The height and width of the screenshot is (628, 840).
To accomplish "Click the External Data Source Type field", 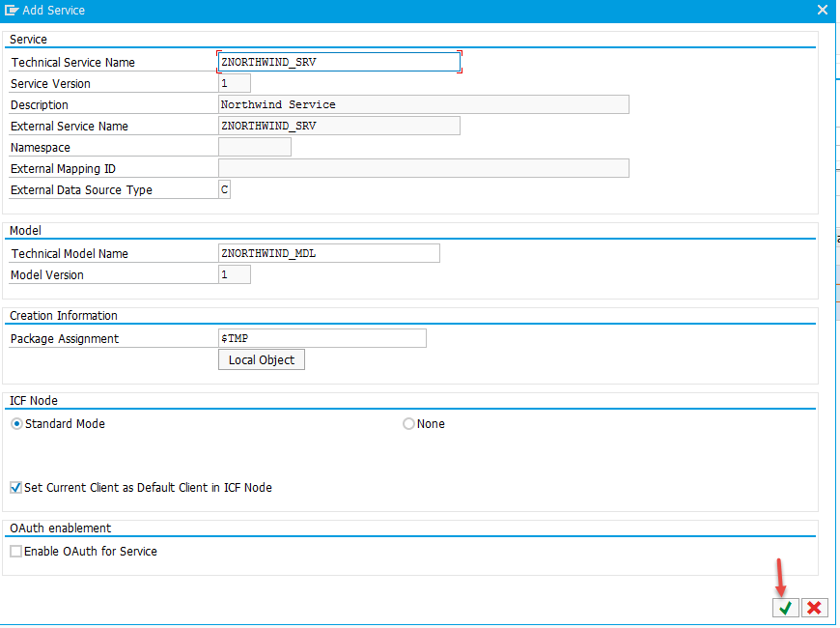I will tap(225, 189).
